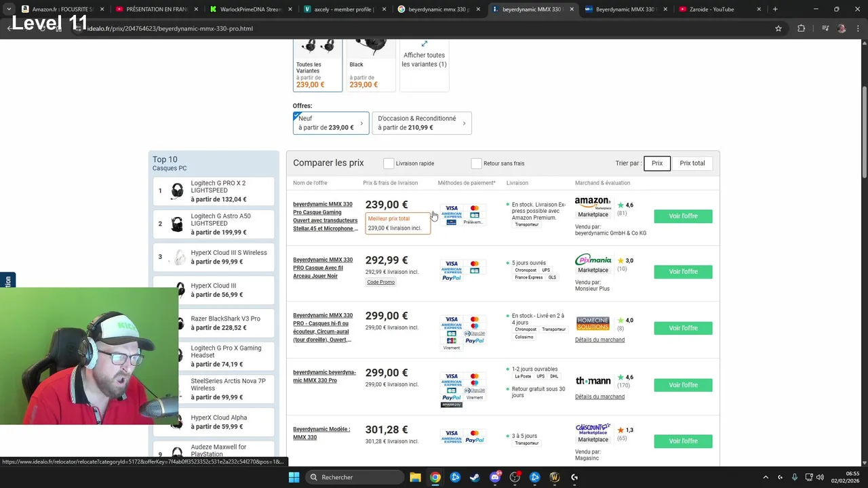
Task: Open HyperX Cloud III S Wireless
Action: point(214,257)
